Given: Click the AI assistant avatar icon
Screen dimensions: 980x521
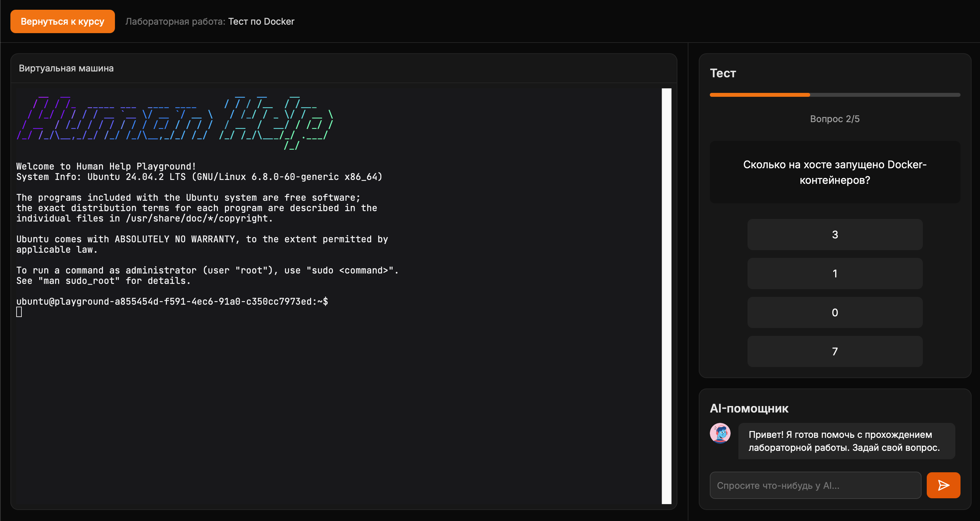Looking at the screenshot, I should coord(720,433).
